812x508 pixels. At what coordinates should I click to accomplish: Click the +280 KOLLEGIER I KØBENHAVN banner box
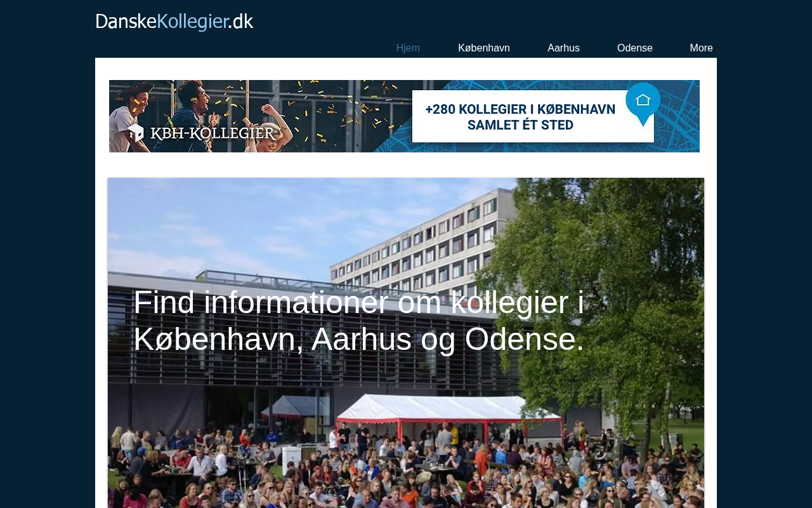533,116
